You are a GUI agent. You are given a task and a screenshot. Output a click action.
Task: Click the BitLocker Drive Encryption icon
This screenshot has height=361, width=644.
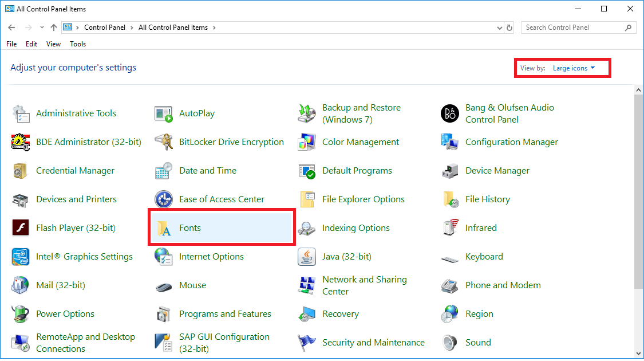(164, 142)
